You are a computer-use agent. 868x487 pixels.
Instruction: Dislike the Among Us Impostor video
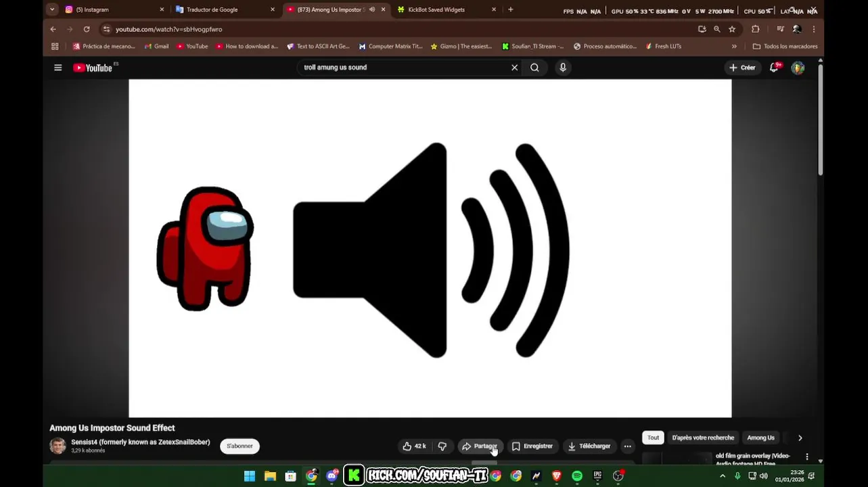pyautogui.click(x=442, y=446)
